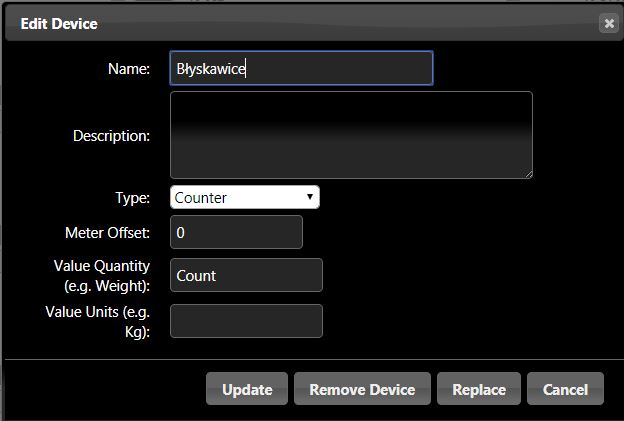Click the Meter Offset: label
Viewport: 624px width, 421px height.
pyautogui.click(x=107, y=233)
